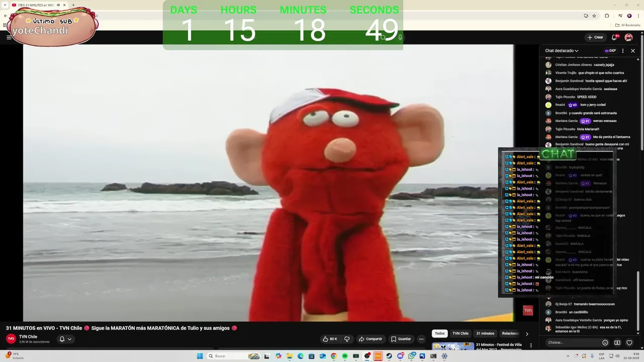644x362 pixels.
Task: Open WhatsApp from taskbar
Action: point(411,356)
